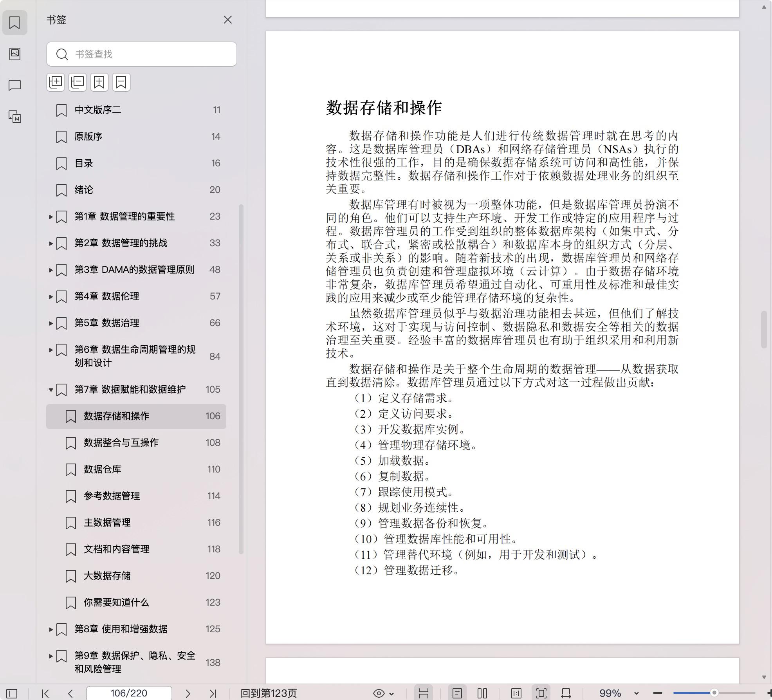Open the thumbnails panel icon in sidebar
This screenshot has height=700, width=772.
point(15,54)
